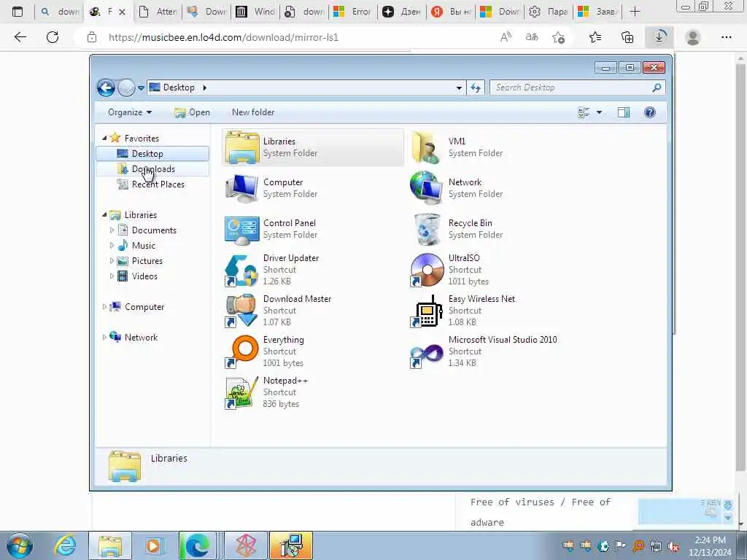Screen dimensions: 747x560
Task: Click the volume muted tray icon
Action: 673,547
